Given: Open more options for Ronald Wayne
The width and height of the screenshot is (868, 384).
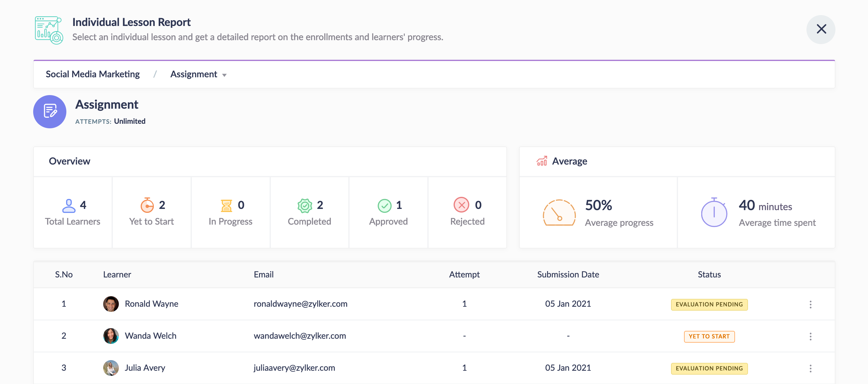Looking at the screenshot, I should [x=810, y=304].
